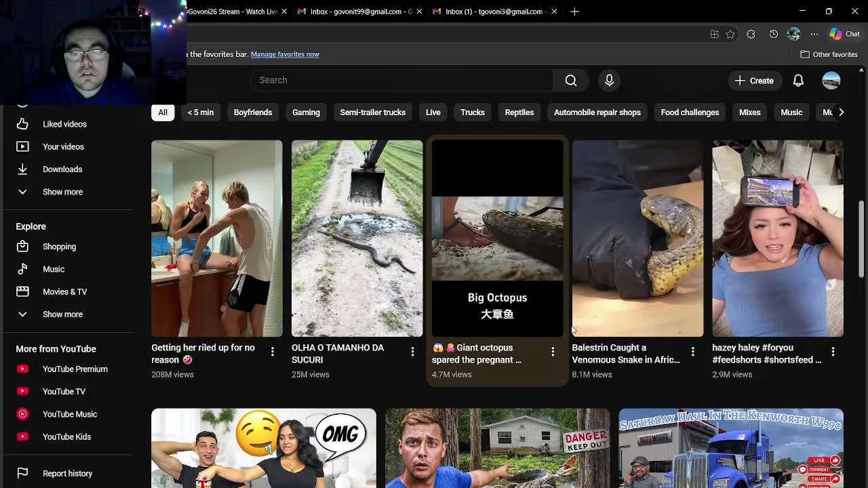Select the Gaming filter chip
The image size is (868, 488).
click(306, 113)
